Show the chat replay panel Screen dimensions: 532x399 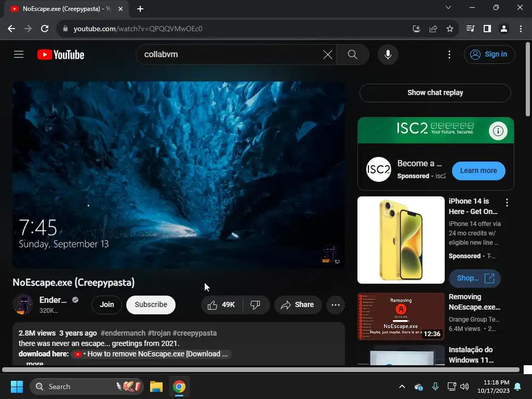click(435, 92)
